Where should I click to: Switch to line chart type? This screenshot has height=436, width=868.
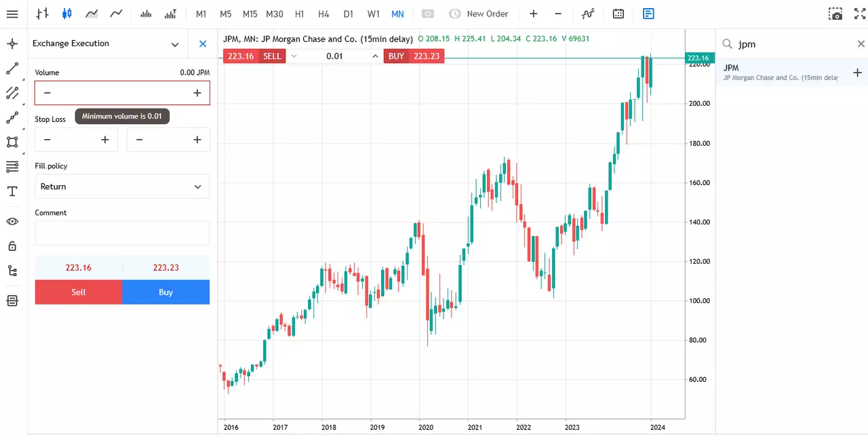tap(116, 14)
